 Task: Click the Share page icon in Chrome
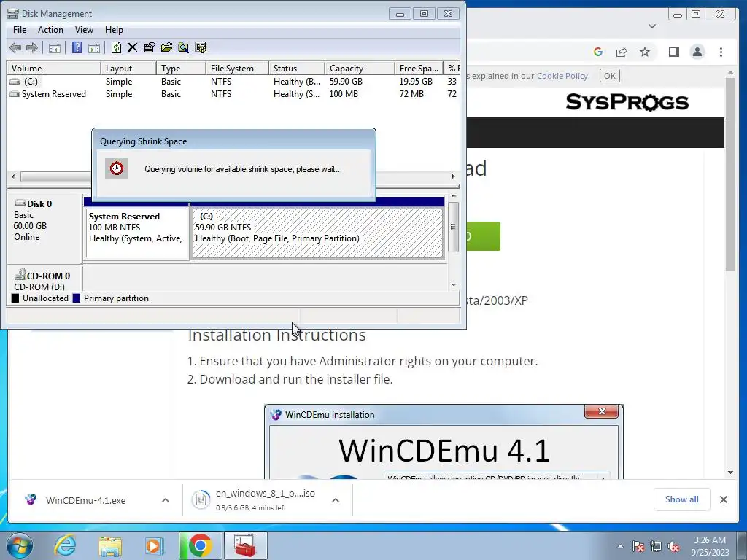(622, 52)
